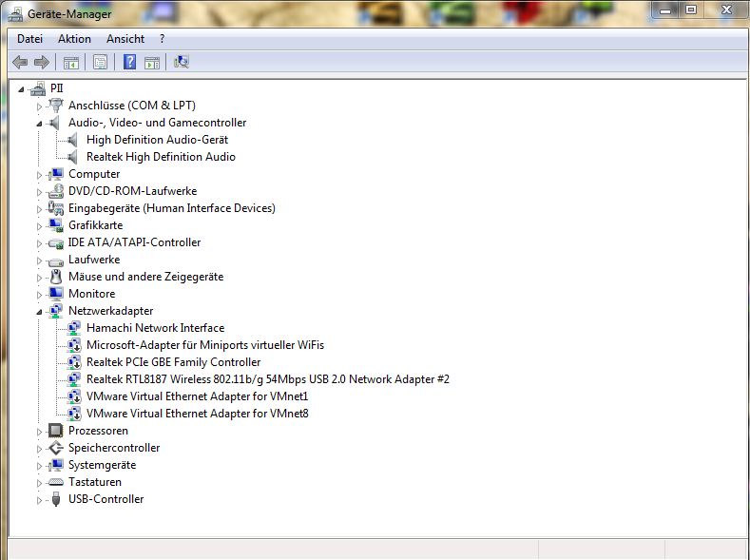The image size is (750, 560).
Task: Click the Realtek High Definition Audio speaker icon
Action: coord(72,157)
